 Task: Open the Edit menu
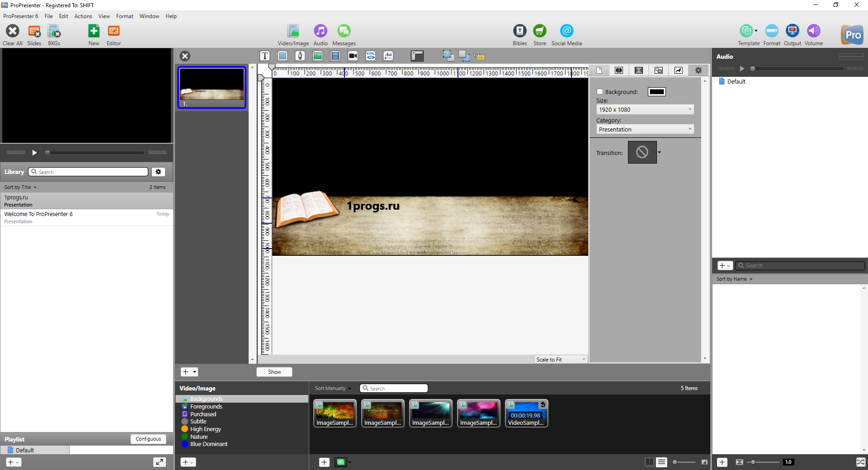(64, 16)
